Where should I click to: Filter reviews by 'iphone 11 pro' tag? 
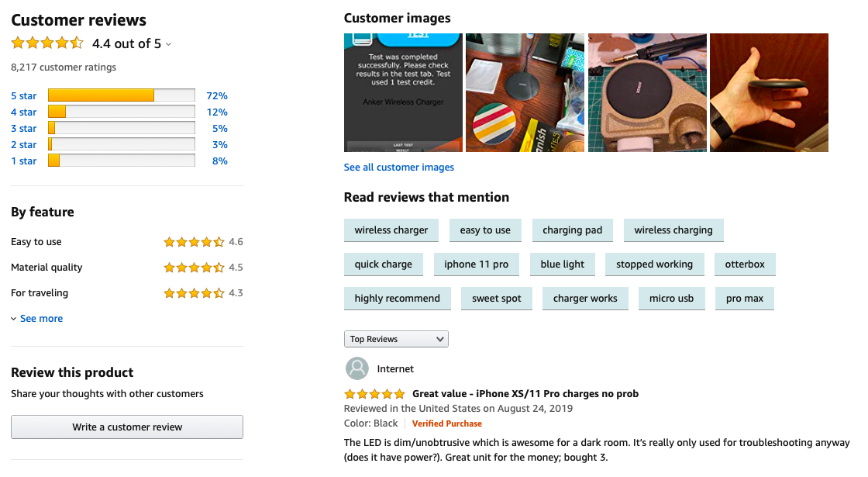[x=476, y=264]
